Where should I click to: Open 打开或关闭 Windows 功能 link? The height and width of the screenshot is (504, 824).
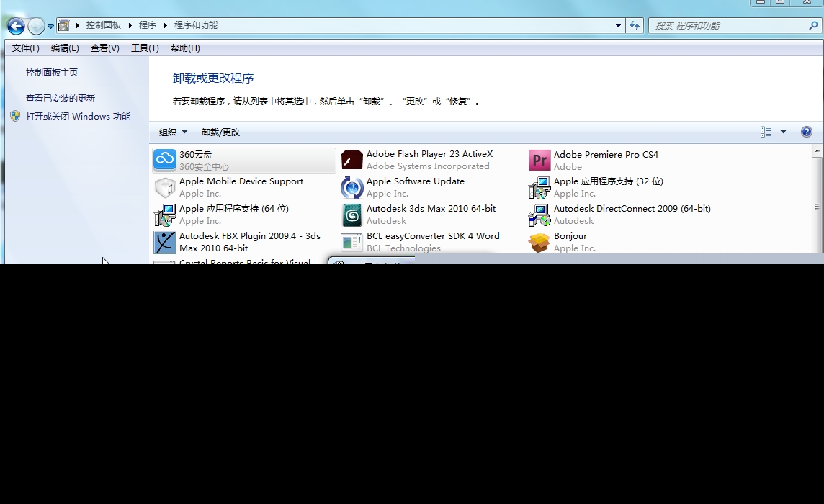coord(78,116)
